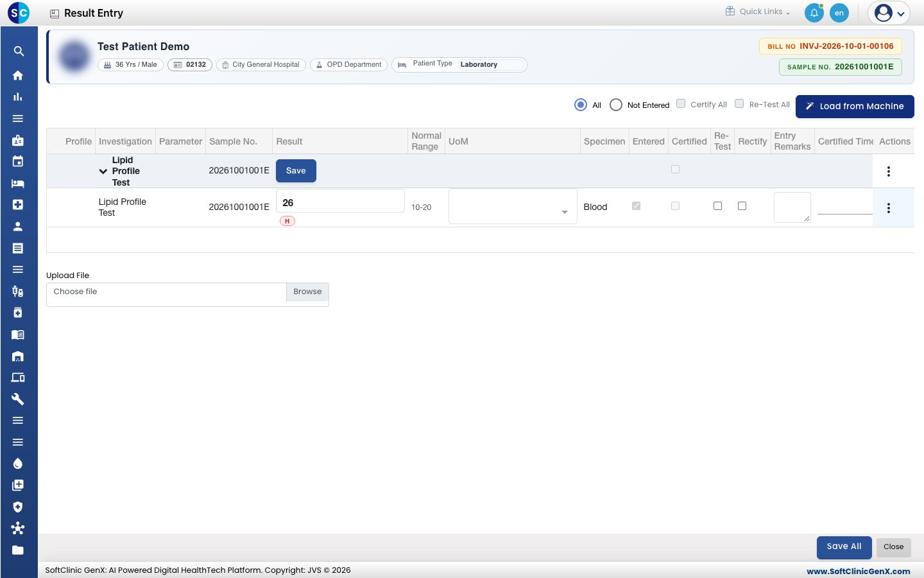Open actions menu for the result 26 row
The image size is (924, 578).
[x=889, y=208]
